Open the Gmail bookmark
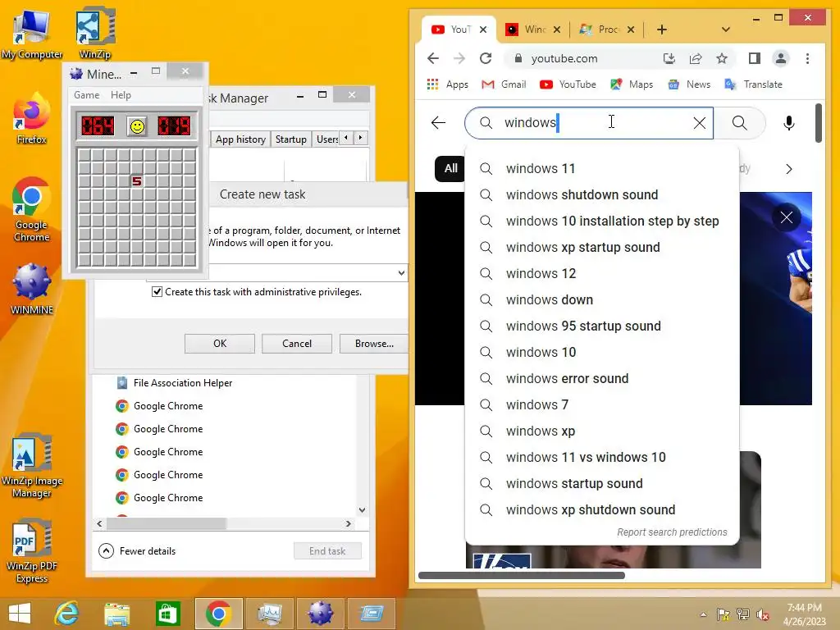This screenshot has width=840, height=630. point(504,84)
